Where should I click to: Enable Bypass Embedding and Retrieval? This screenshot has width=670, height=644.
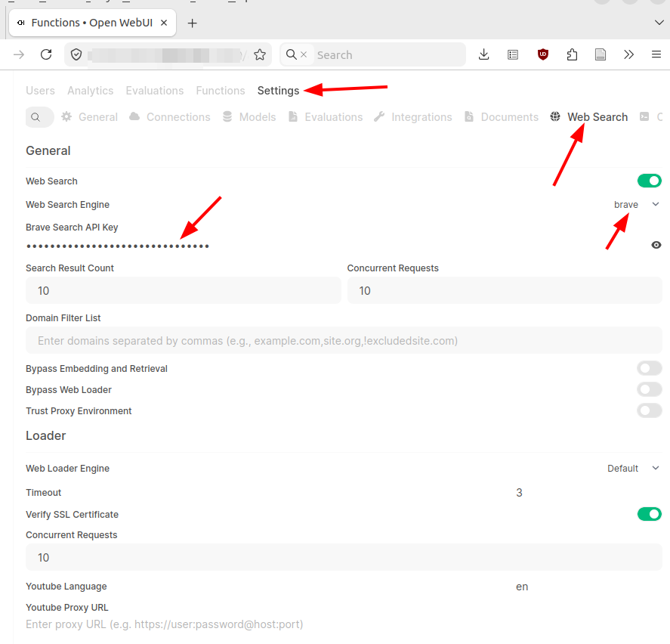coord(649,369)
